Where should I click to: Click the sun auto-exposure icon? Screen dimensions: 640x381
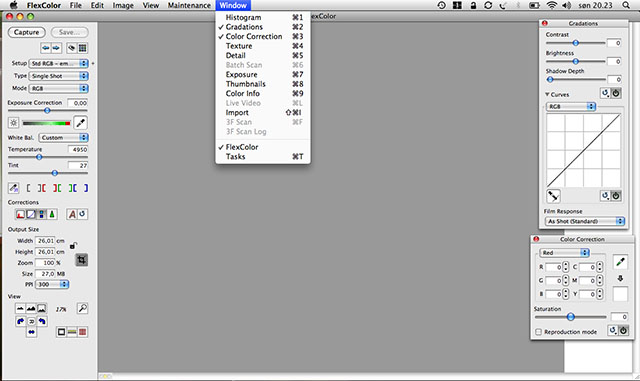(x=13, y=123)
